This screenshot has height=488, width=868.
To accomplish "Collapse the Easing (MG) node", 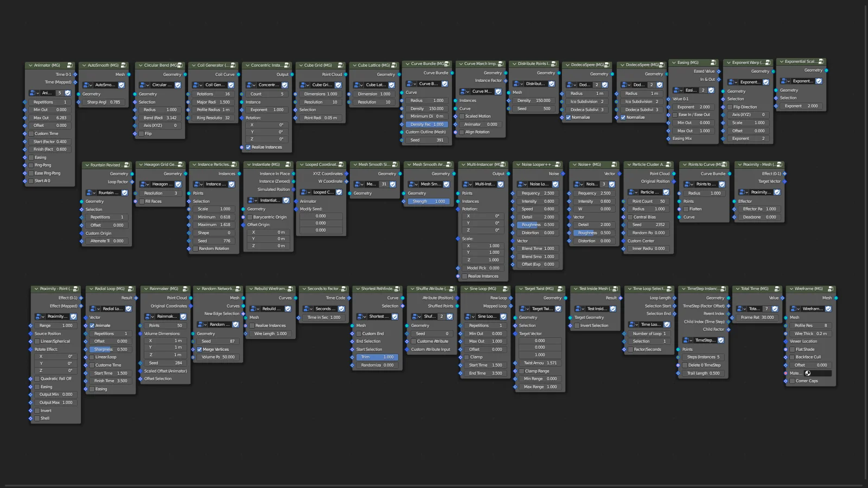I will [674, 63].
